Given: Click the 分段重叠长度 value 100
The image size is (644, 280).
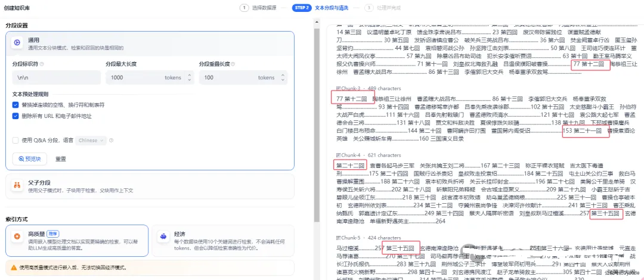Looking at the screenshot, I should pyautogui.click(x=209, y=77).
